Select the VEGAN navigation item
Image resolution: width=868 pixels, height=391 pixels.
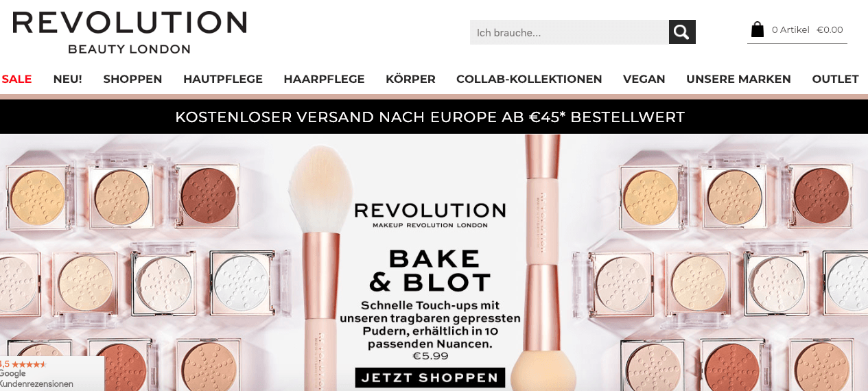tap(644, 79)
